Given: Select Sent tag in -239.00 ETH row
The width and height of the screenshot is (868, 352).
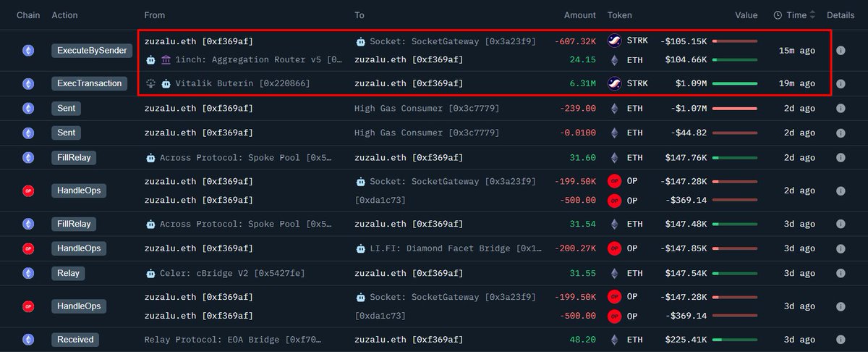Looking at the screenshot, I should [x=66, y=109].
